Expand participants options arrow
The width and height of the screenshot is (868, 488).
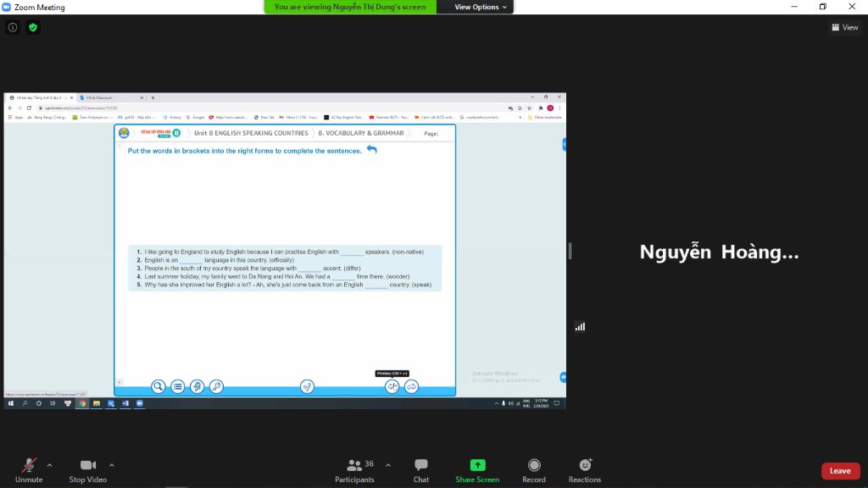(x=388, y=465)
